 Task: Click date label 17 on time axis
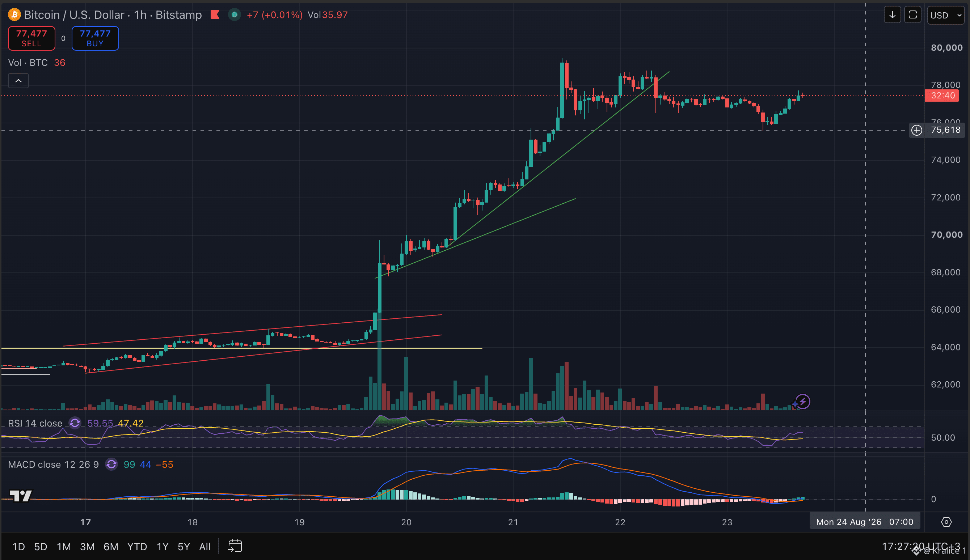click(x=85, y=522)
